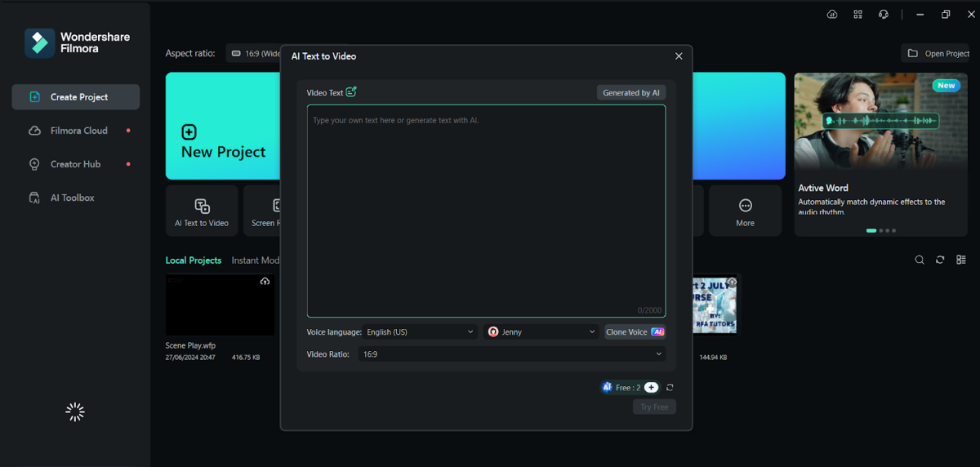Click the Clone Voice button
Image resolution: width=980 pixels, height=467 pixels.
coord(635,332)
